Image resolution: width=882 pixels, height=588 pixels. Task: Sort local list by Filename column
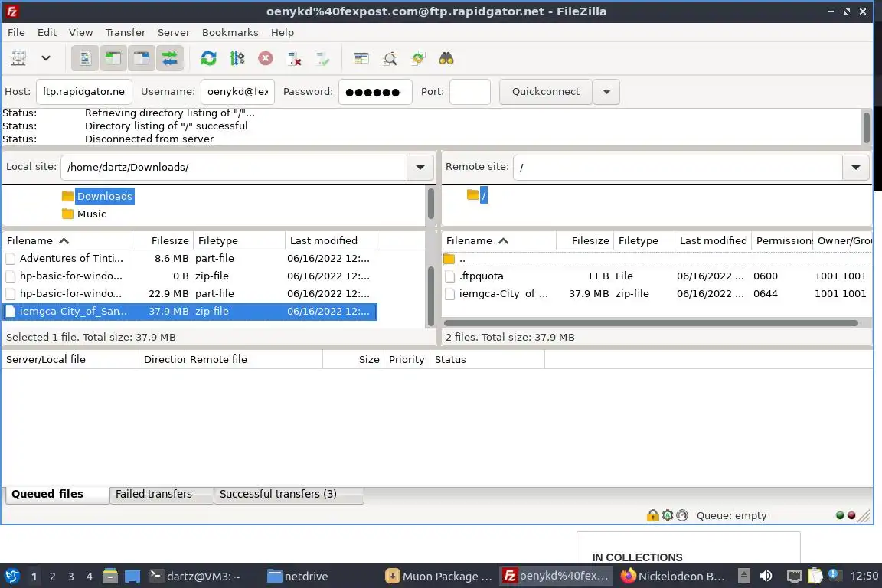[x=67, y=241]
